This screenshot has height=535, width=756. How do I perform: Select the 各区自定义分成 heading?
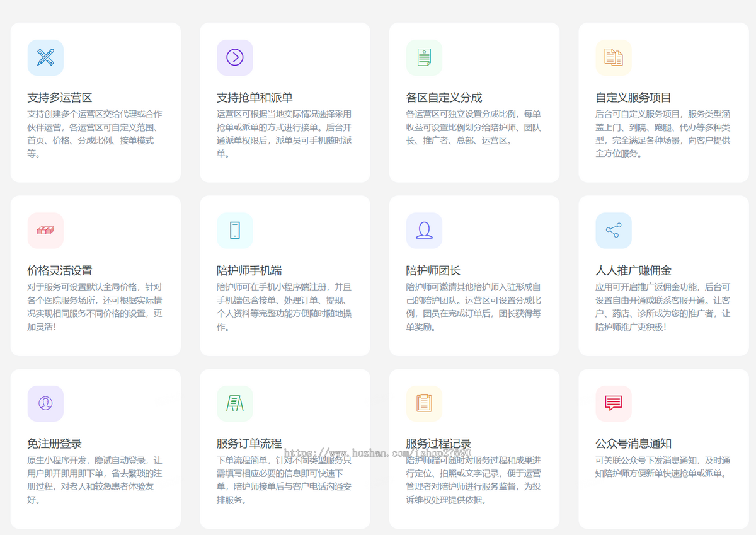444,98
